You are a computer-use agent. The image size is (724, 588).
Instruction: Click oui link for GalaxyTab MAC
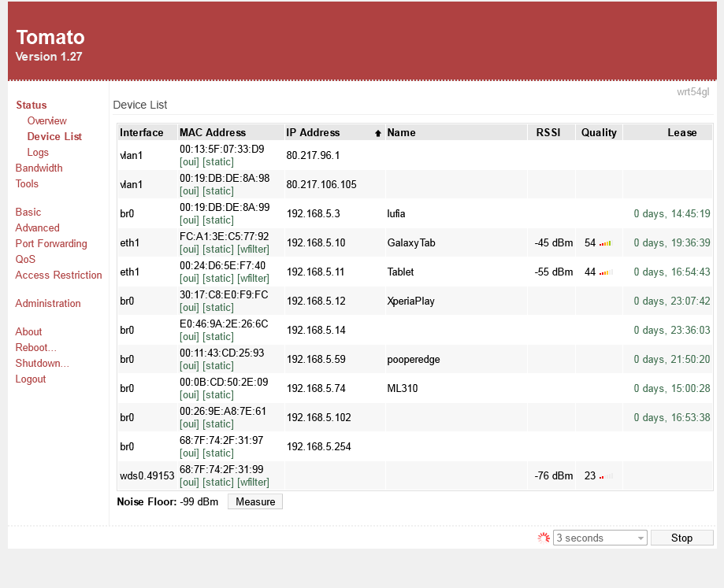tap(189, 250)
